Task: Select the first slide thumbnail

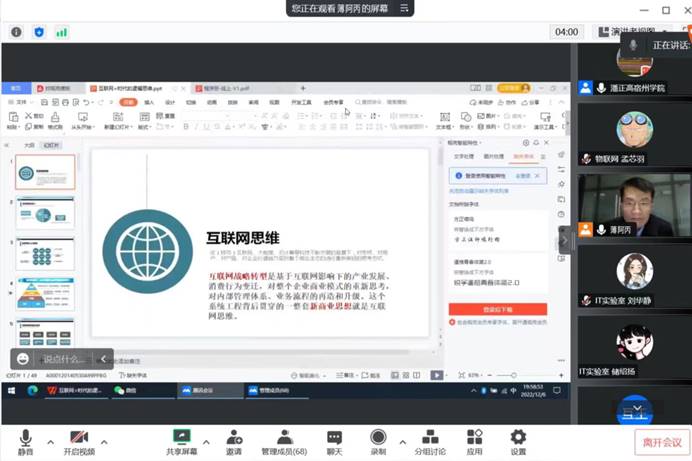Action: pyautogui.click(x=46, y=172)
